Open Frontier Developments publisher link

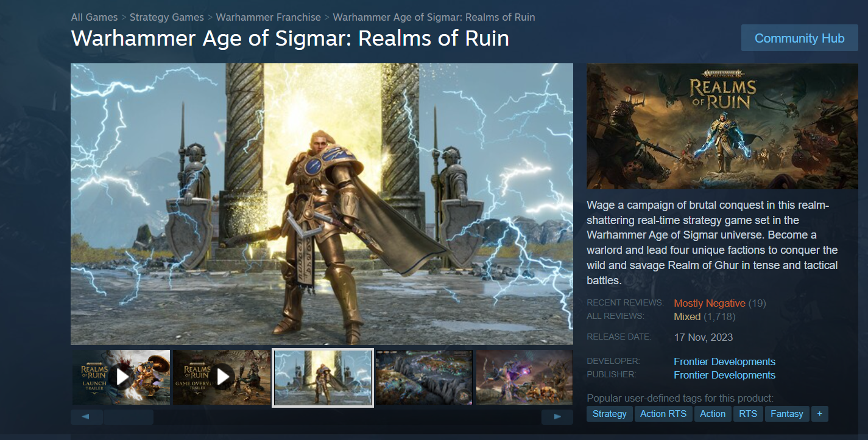(724, 375)
